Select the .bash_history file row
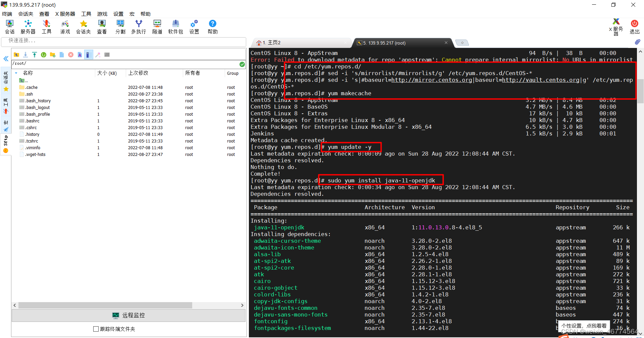This screenshot has width=644, height=338. [x=129, y=101]
